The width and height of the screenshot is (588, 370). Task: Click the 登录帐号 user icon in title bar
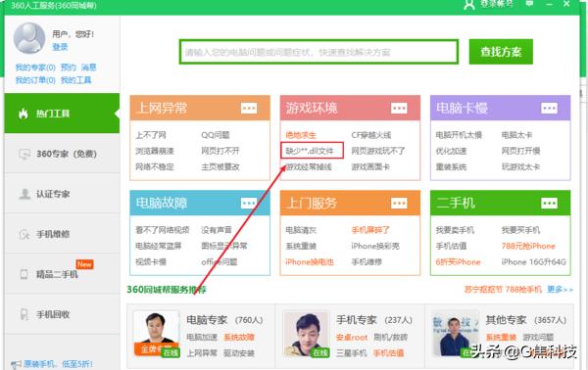pos(469,5)
